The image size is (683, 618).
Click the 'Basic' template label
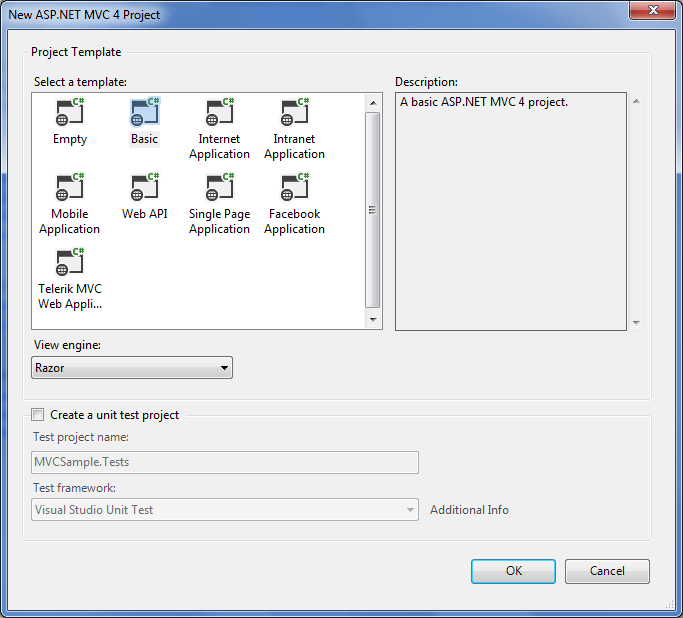(145, 139)
